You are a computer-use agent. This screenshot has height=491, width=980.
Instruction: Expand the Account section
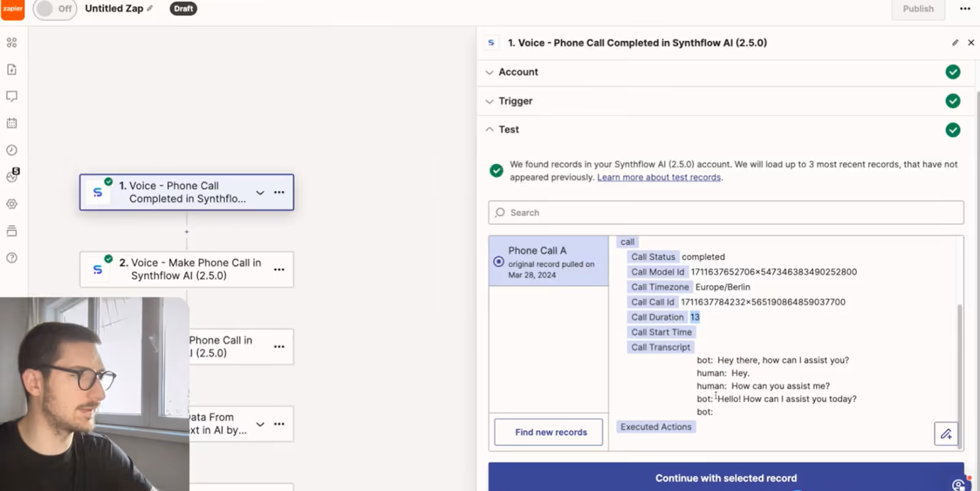[x=726, y=72]
